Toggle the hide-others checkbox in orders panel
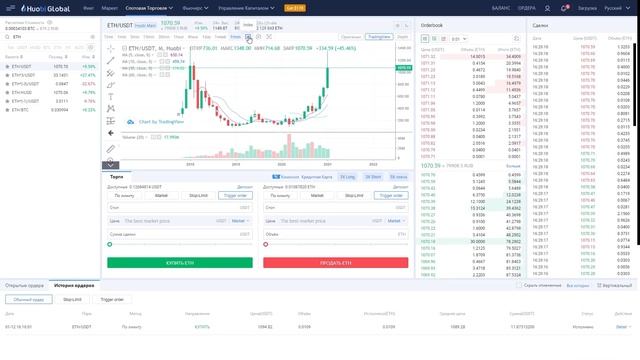This screenshot has width=640, height=360. coord(519,285)
